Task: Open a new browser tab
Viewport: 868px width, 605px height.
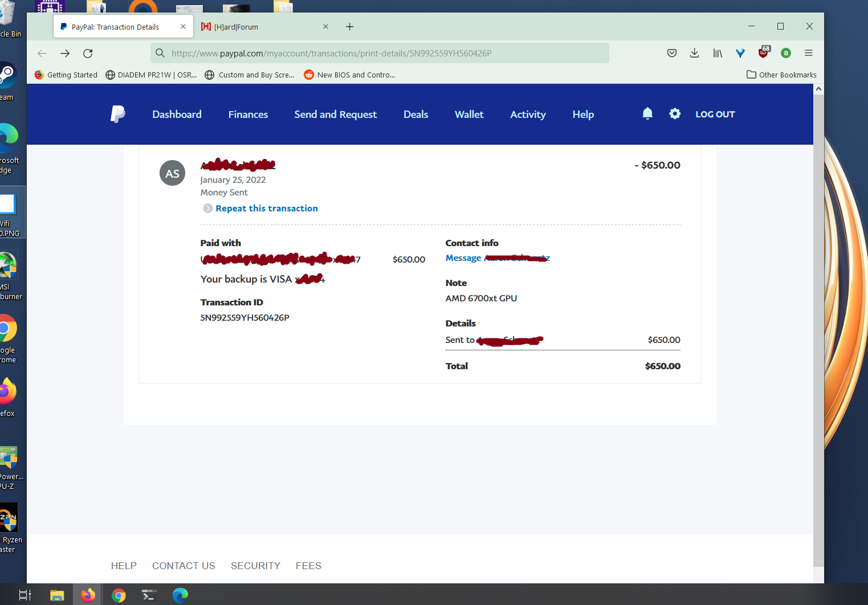Action: pos(349,27)
